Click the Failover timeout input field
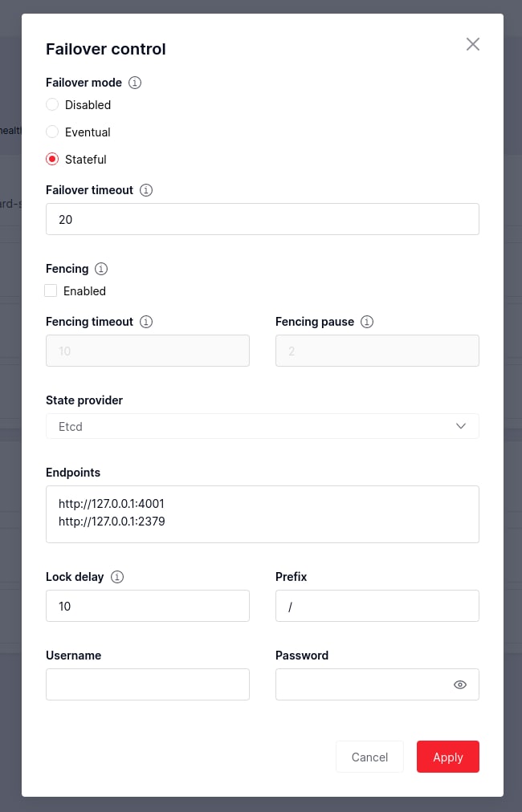 pyautogui.click(x=263, y=219)
